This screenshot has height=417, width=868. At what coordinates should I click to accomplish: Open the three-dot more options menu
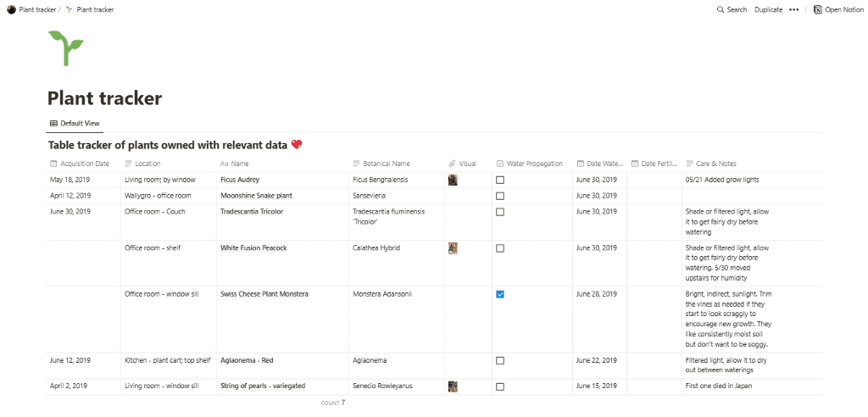pyautogui.click(x=793, y=10)
